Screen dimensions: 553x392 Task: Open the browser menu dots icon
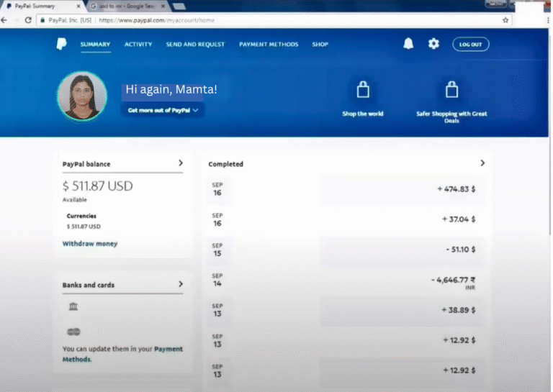coord(549,20)
